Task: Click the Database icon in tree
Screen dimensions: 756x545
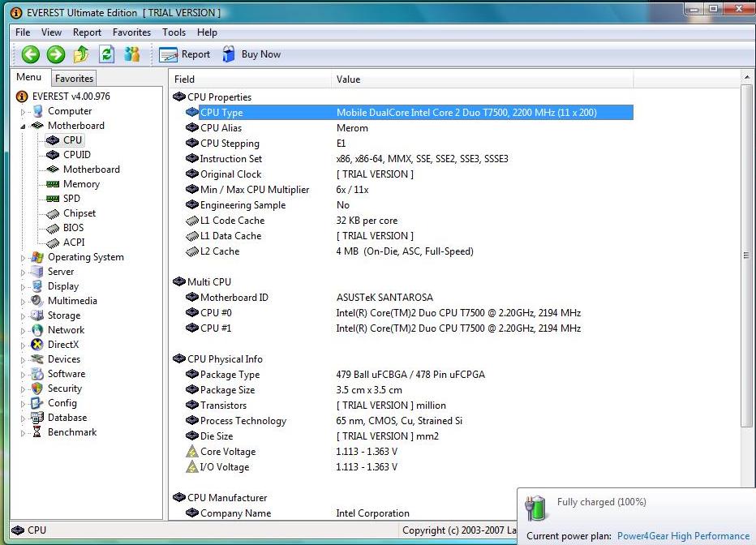Action: [x=37, y=418]
